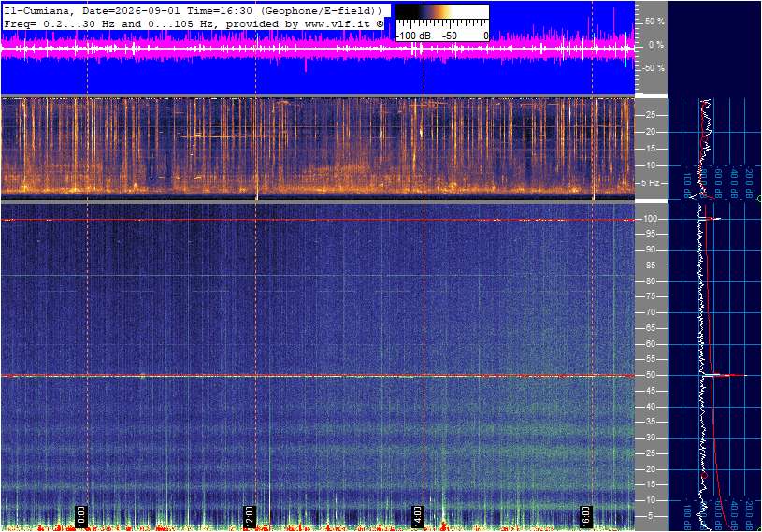Click the color gradient bar of the dB scale
Screen dimensions: 762x532
coord(442,11)
